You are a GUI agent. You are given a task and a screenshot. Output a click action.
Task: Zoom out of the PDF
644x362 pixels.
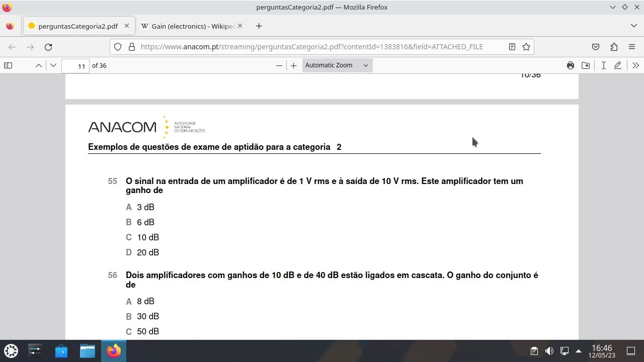click(279, 65)
